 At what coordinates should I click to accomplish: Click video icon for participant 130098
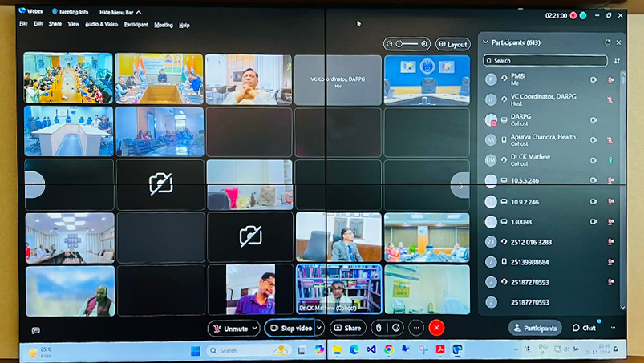[x=593, y=221]
